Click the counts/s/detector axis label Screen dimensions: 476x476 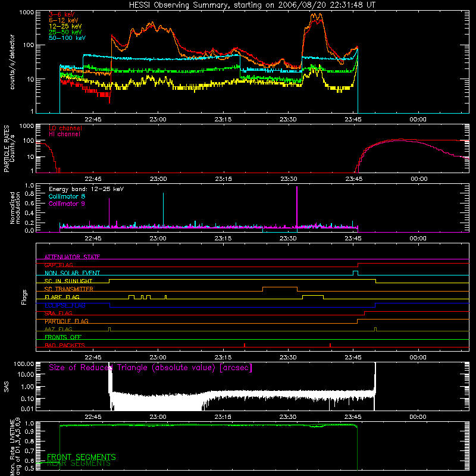click(x=12, y=62)
